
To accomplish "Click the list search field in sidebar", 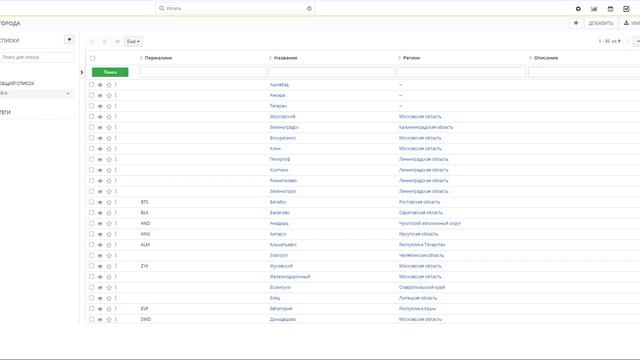I will (37, 57).
